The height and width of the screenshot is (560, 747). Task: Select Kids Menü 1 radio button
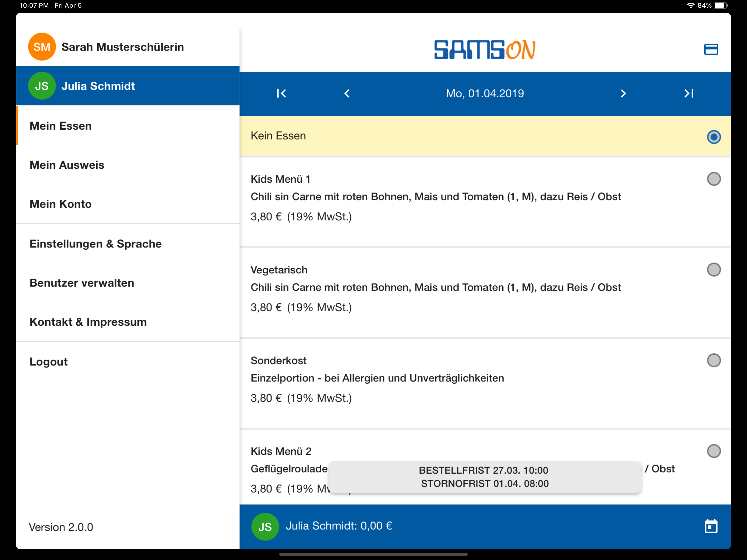click(713, 179)
